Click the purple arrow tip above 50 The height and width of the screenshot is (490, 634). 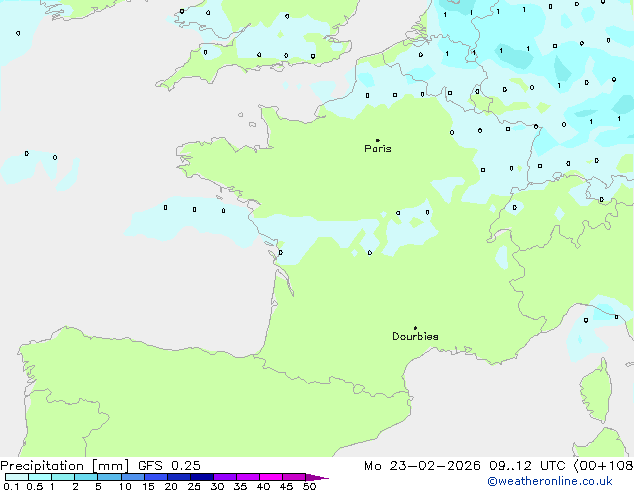tap(317, 477)
